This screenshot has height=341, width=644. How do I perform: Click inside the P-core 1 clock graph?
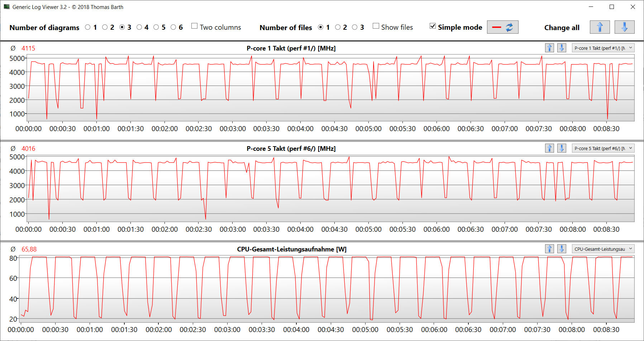[330, 88]
